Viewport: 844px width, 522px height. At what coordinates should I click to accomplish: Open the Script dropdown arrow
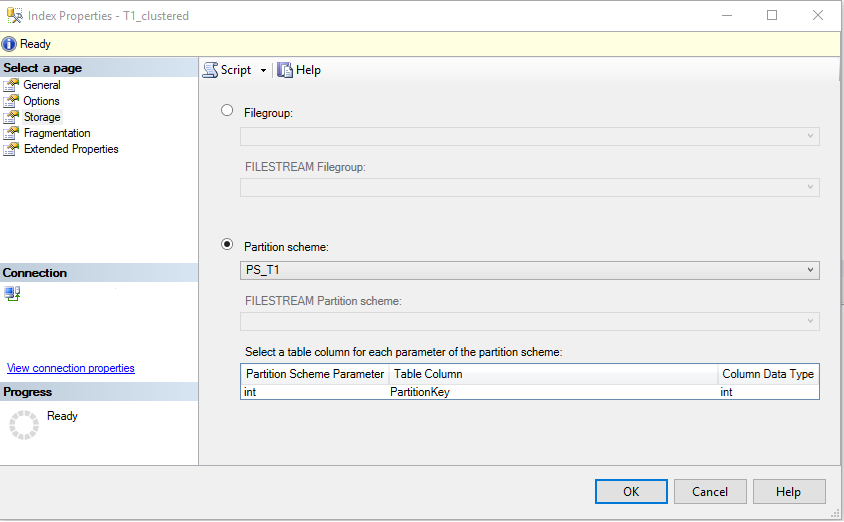pyautogui.click(x=263, y=70)
